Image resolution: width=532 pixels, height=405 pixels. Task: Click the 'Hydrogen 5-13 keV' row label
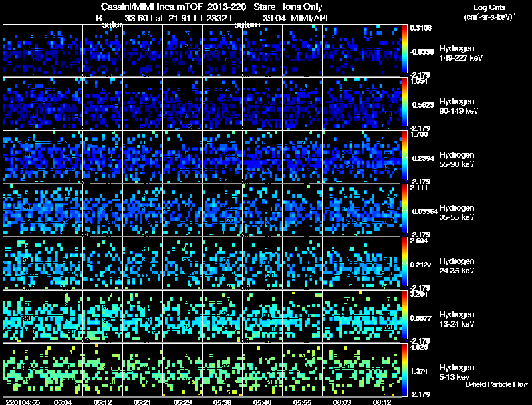tap(457, 372)
